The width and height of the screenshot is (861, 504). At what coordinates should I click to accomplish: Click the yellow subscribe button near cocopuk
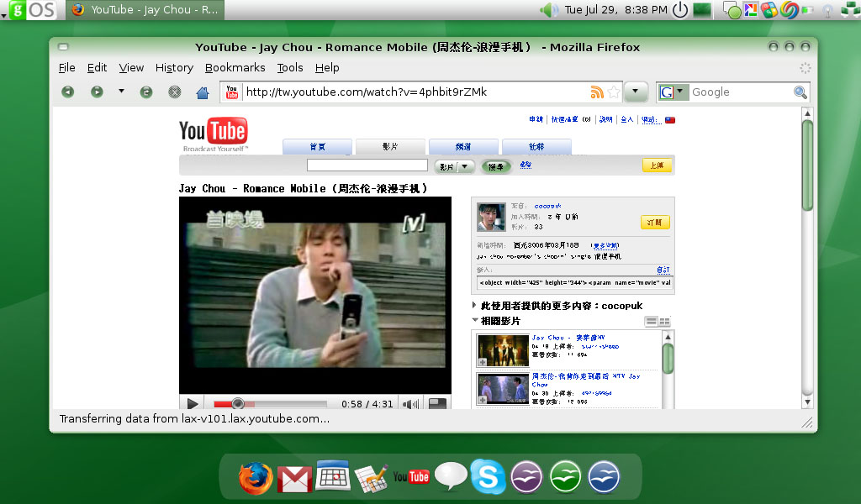click(655, 223)
